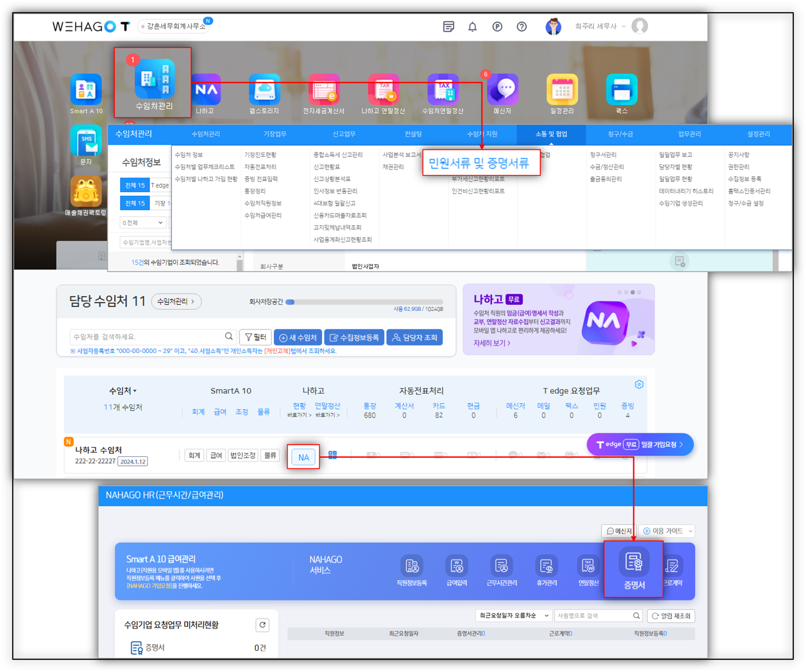Click the 담당자 조회 button
This screenshot has height=672, width=806.
point(415,337)
